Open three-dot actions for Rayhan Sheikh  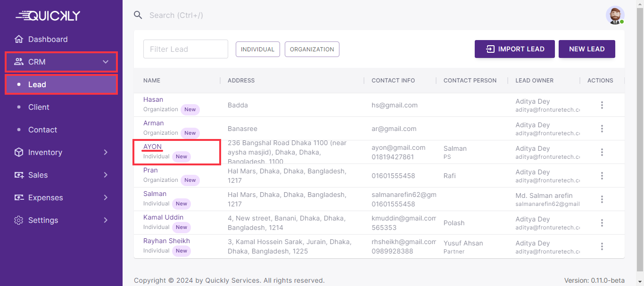[x=602, y=246]
